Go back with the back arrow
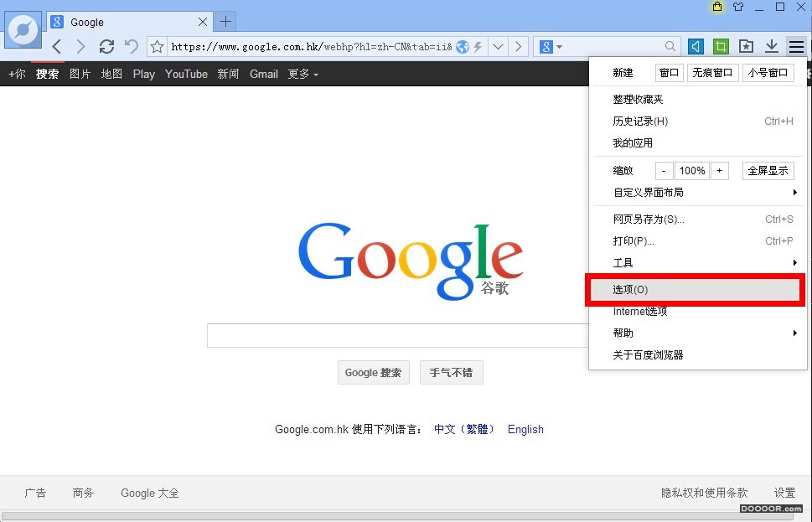The width and height of the screenshot is (812, 522). 57,47
